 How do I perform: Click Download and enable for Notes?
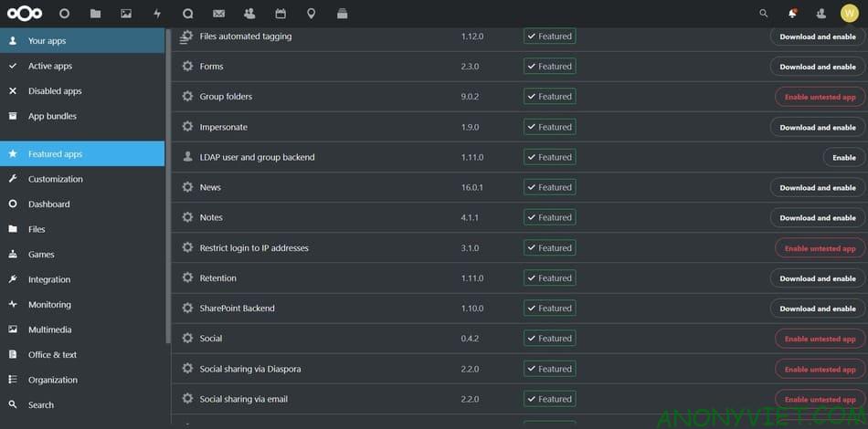tap(817, 218)
